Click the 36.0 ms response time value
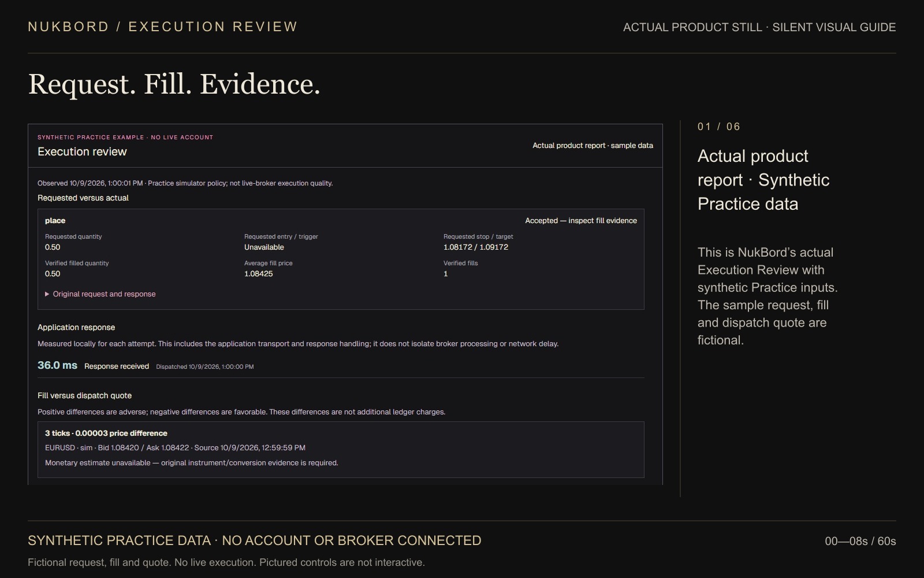Screen dimensions: 924x578 click(57, 365)
